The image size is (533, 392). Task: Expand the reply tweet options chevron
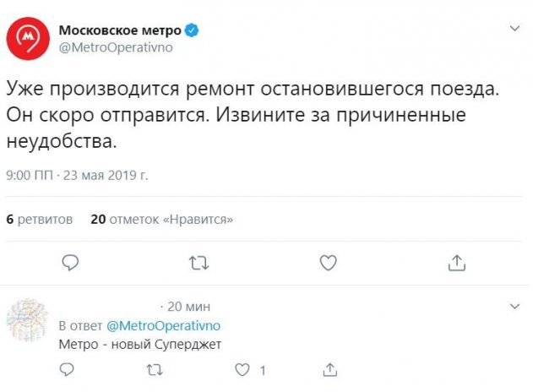[514, 304]
